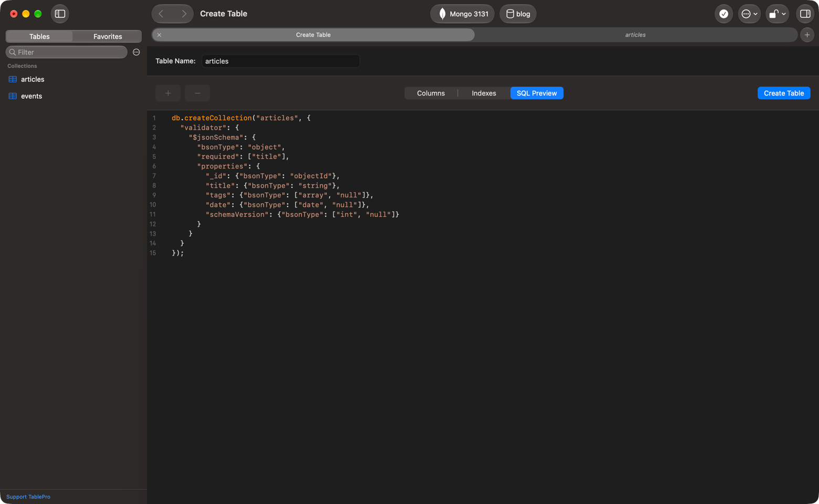Toggle the right inspector panel icon

coord(805,14)
